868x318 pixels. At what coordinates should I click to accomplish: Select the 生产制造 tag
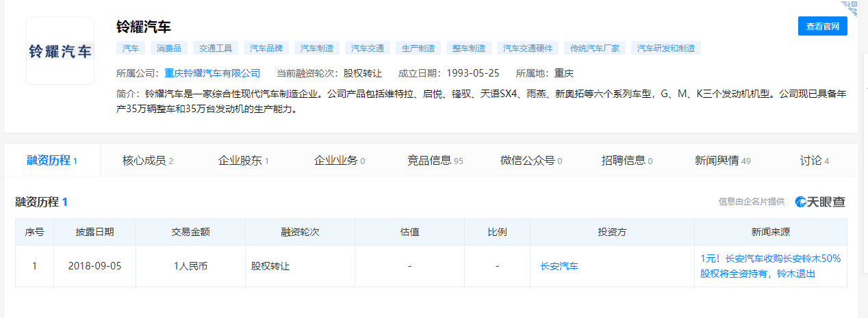[418, 49]
